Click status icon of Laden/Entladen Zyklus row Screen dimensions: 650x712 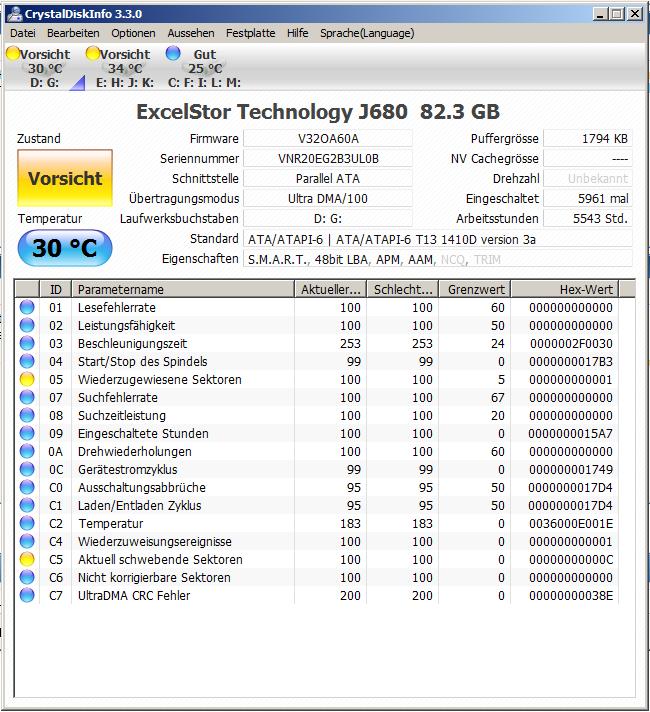(x=27, y=505)
